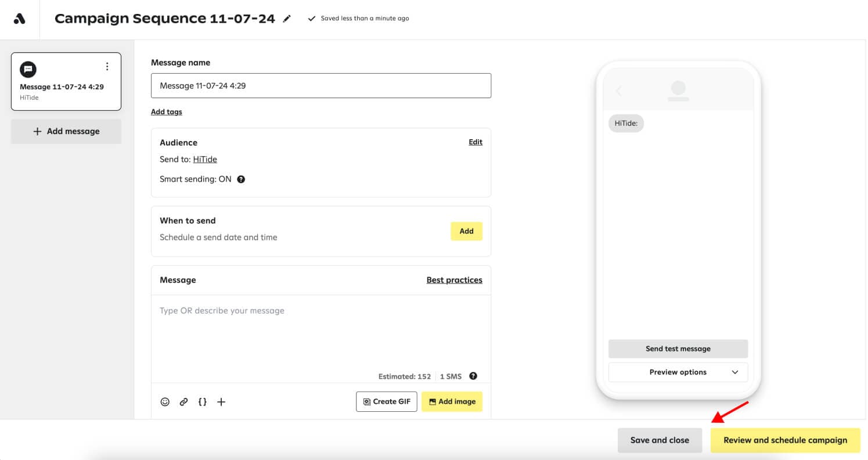Open the three-dot menu on message card

point(107,67)
